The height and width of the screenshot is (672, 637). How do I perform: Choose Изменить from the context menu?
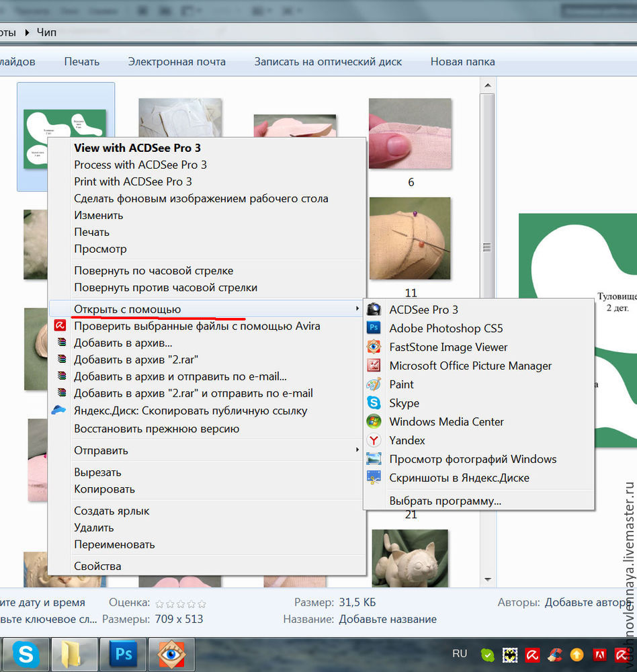(x=206, y=215)
